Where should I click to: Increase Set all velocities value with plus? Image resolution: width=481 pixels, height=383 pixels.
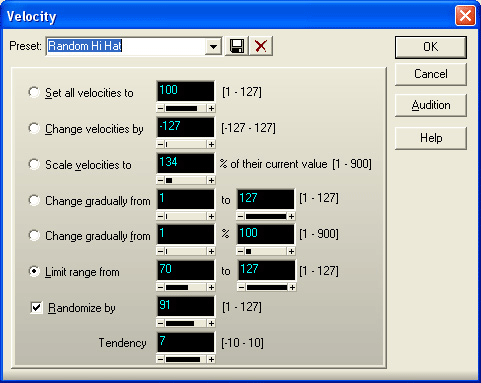click(x=211, y=108)
